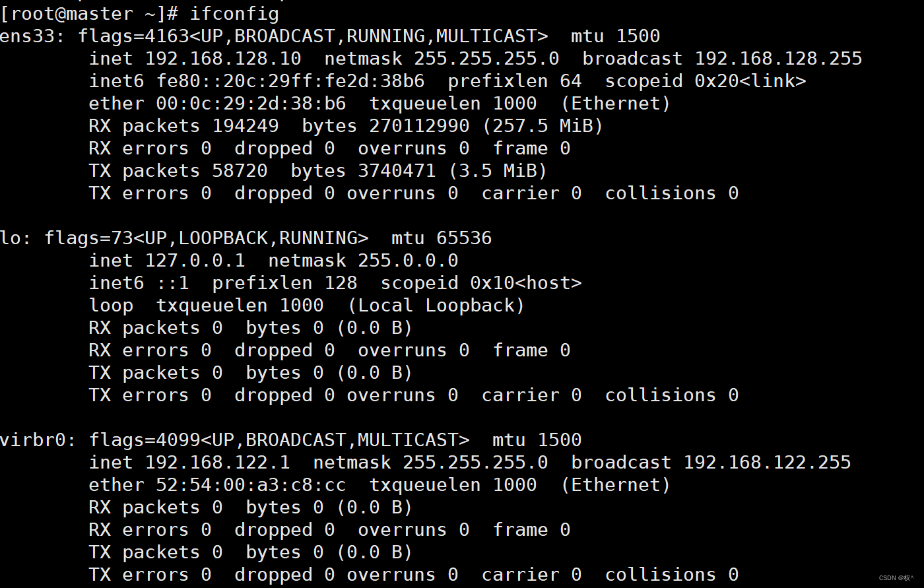Screen dimensions: 924x588
Task: Click ens33 flags '4163<UP,BROADCAST,RUNNING,MULTICAST>'
Action: pyautogui.click(x=347, y=36)
